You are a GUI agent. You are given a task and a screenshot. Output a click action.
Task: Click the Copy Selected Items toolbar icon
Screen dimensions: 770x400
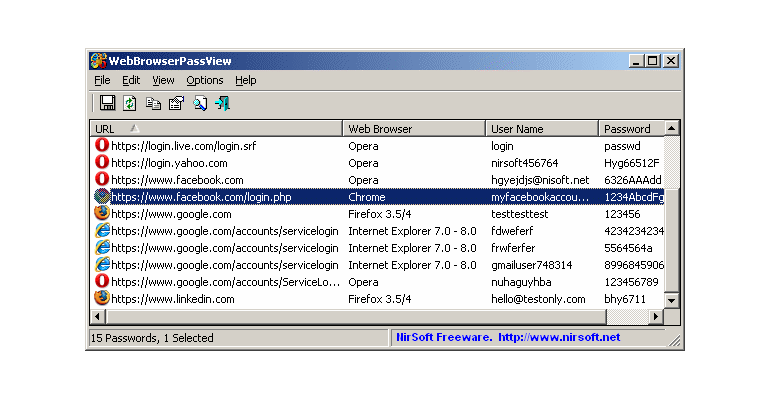(153, 103)
